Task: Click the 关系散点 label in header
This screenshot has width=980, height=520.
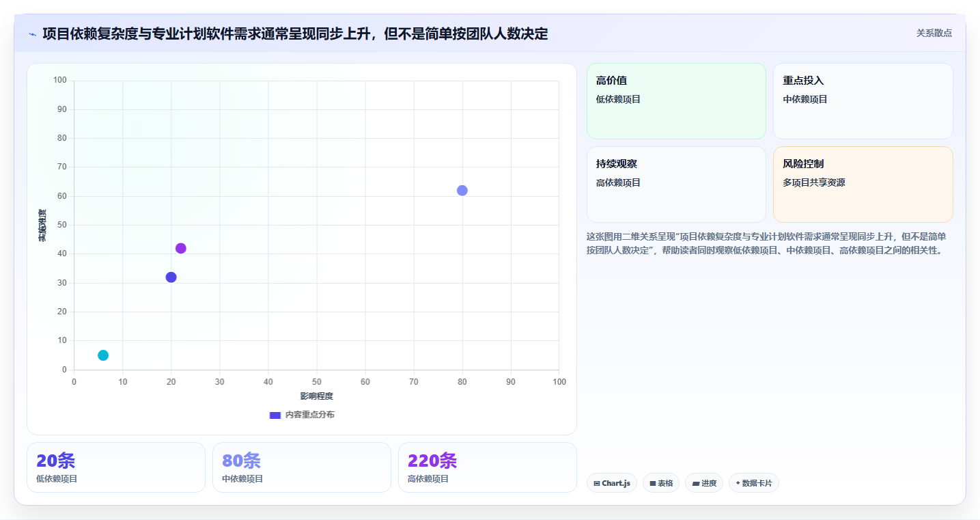Action: coord(934,33)
